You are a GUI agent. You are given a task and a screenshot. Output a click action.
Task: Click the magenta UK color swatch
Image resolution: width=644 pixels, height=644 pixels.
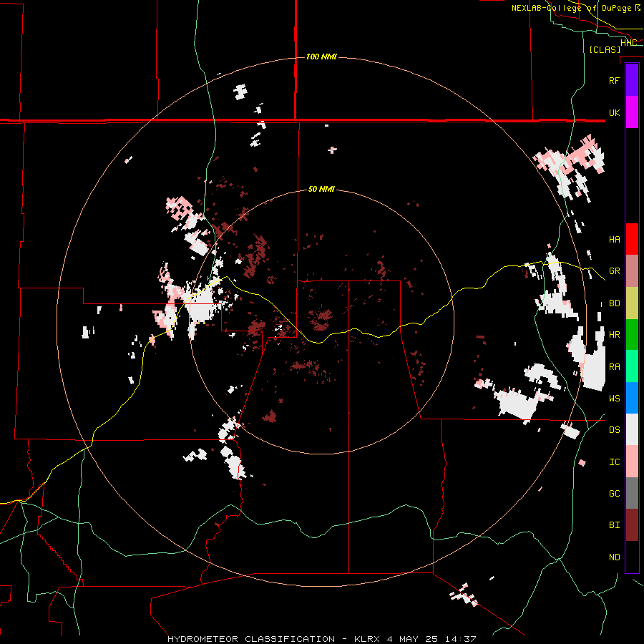(x=632, y=112)
